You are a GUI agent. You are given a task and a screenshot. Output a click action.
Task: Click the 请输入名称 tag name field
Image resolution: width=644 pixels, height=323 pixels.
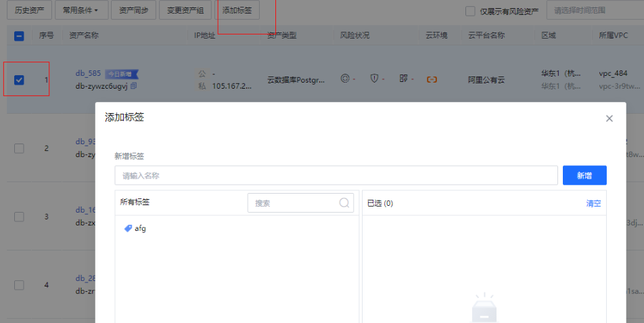point(336,175)
